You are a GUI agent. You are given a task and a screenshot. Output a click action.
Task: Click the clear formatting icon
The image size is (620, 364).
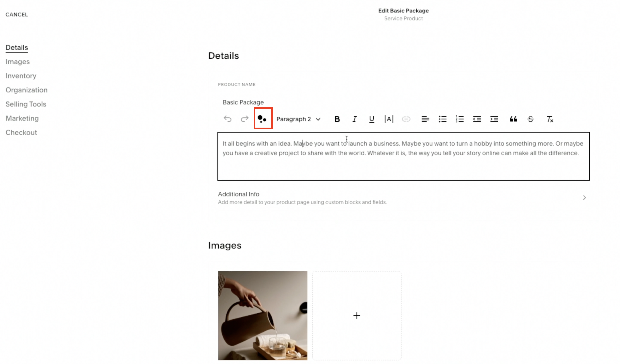(x=550, y=119)
